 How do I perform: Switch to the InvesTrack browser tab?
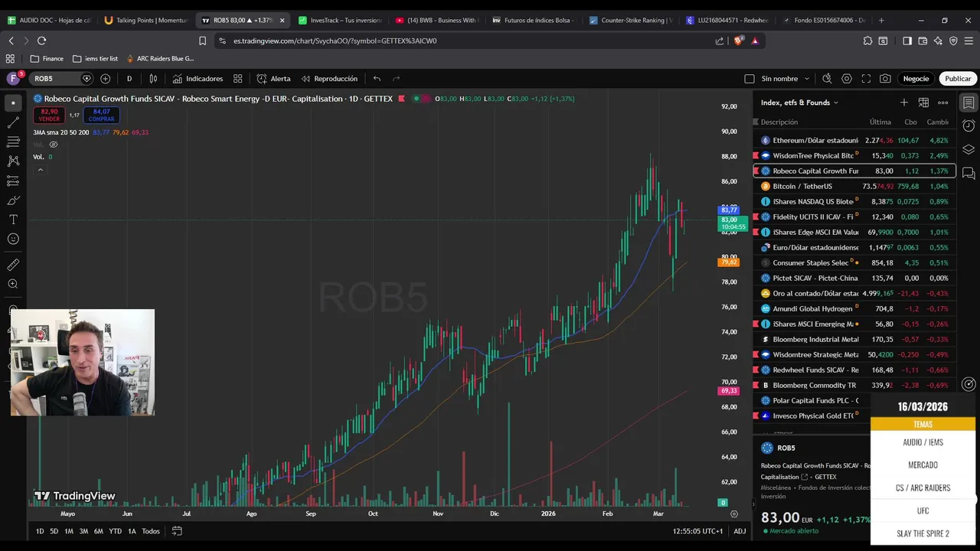(339, 20)
